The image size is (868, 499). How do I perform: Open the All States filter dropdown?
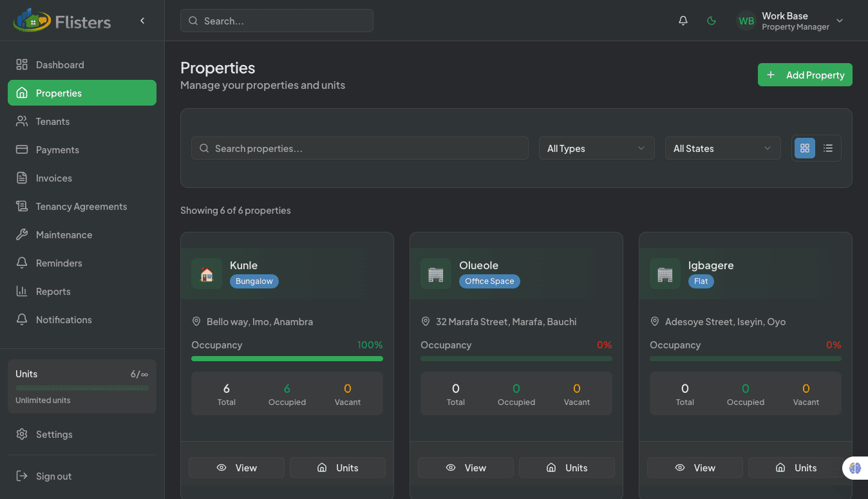(722, 148)
